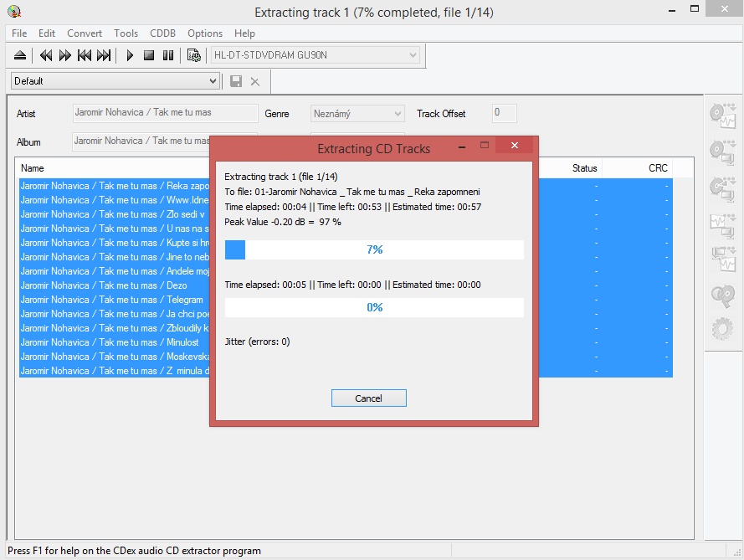Viewport: 744px width, 560px height.
Task: Open the HL-DT-ST DVDRAM drive dropdown
Action: tap(413, 55)
